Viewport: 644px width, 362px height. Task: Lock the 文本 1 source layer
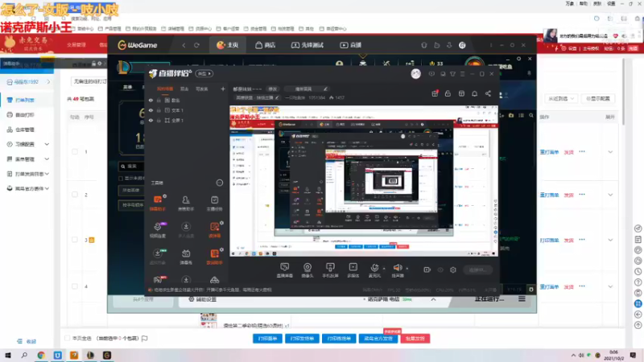(159, 110)
